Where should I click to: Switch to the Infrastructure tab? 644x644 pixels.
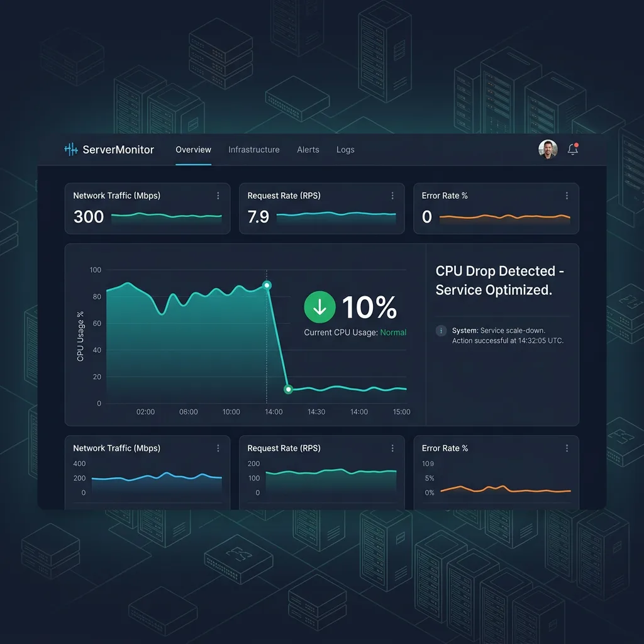pyautogui.click(x=254, y=150)
